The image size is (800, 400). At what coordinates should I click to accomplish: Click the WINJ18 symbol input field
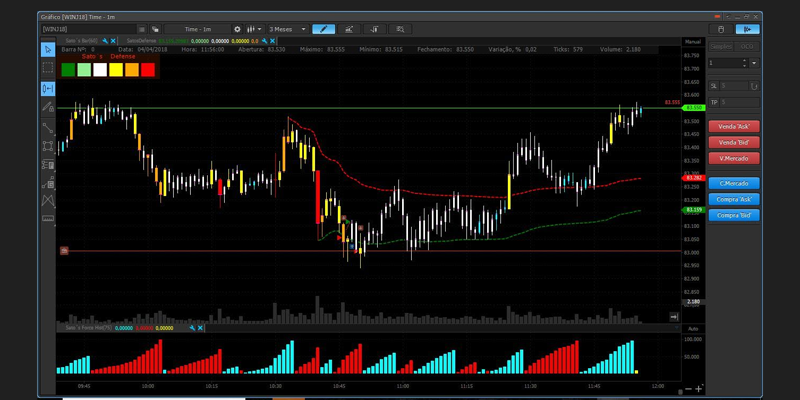pos(88,29)
